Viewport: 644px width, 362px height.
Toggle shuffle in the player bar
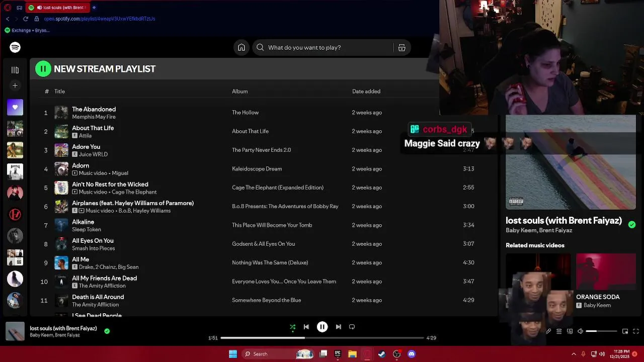tap(292, 327)
